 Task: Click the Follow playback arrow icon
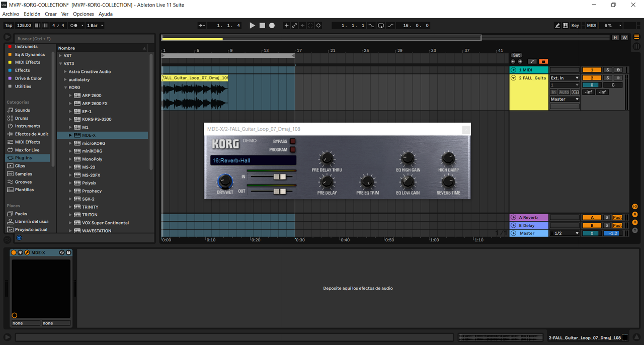pyautogui.click(x=202, y=25)
